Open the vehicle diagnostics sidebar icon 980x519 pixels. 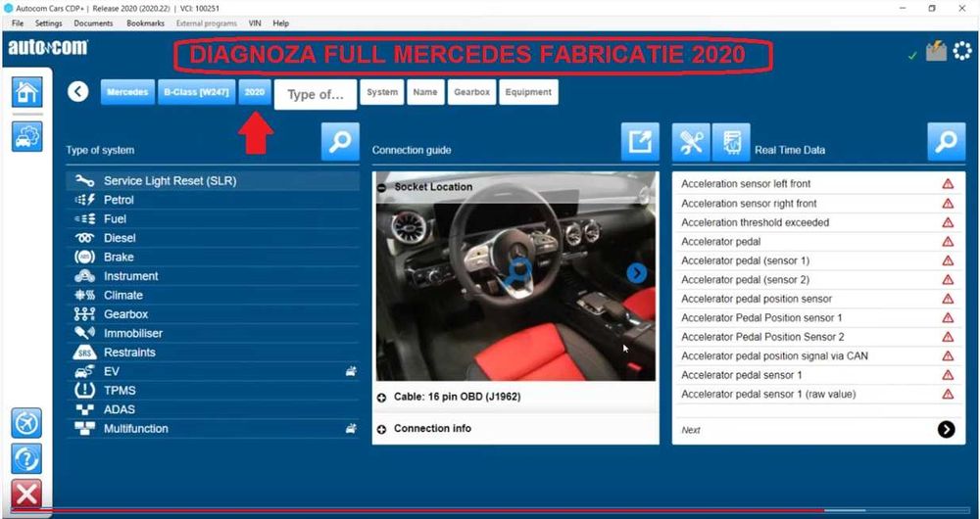26,136
